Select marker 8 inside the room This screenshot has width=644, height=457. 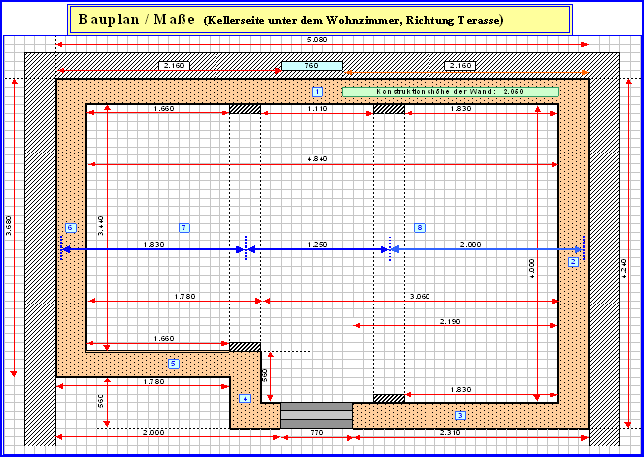tap(419, 228)
